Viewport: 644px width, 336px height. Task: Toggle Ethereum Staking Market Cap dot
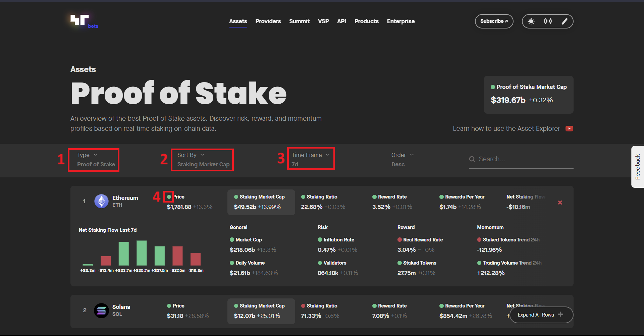point(236,197)
